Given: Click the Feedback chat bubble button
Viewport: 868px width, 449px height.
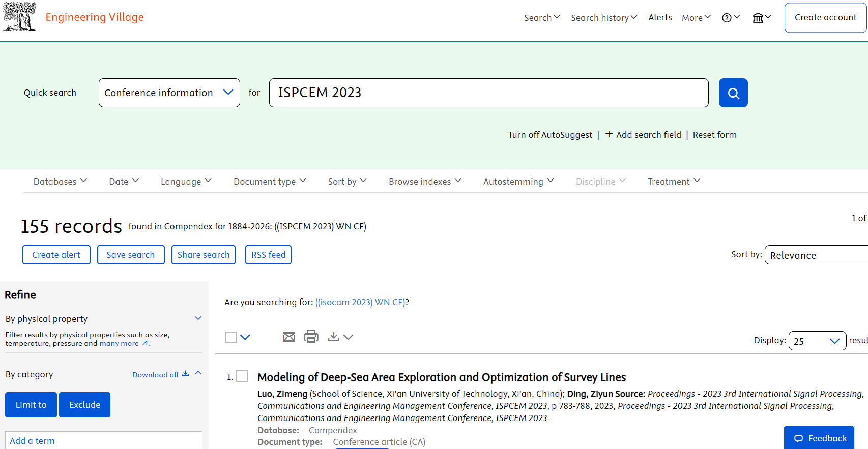Looking at the screenshot, I should pos(819,438).
